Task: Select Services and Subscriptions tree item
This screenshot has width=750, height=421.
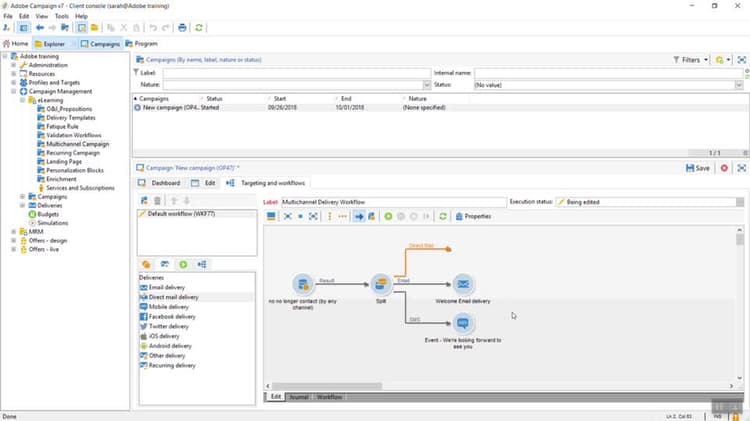Action: [80, 188]
